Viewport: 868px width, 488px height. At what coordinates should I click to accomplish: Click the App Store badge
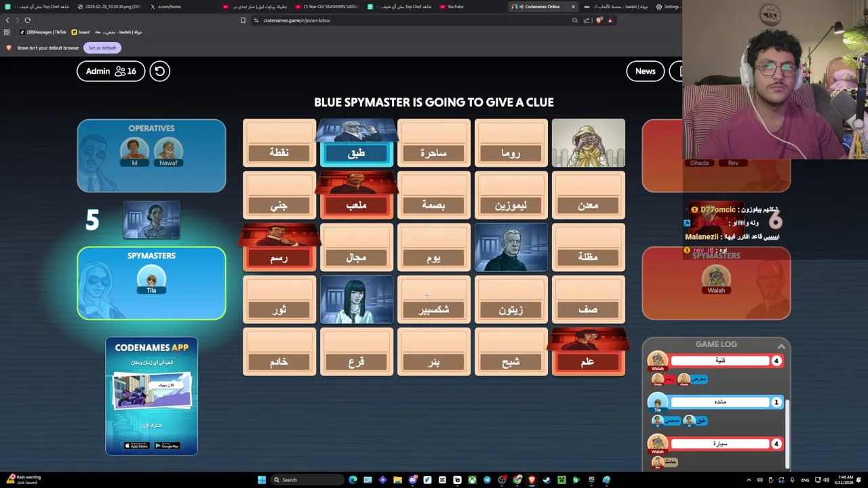point(136,445)
